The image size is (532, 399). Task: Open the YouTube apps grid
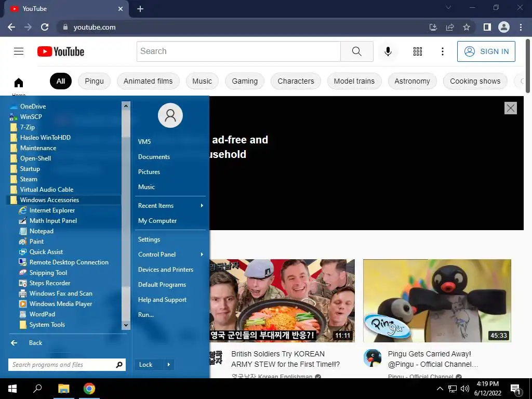(x=417, y=51)
